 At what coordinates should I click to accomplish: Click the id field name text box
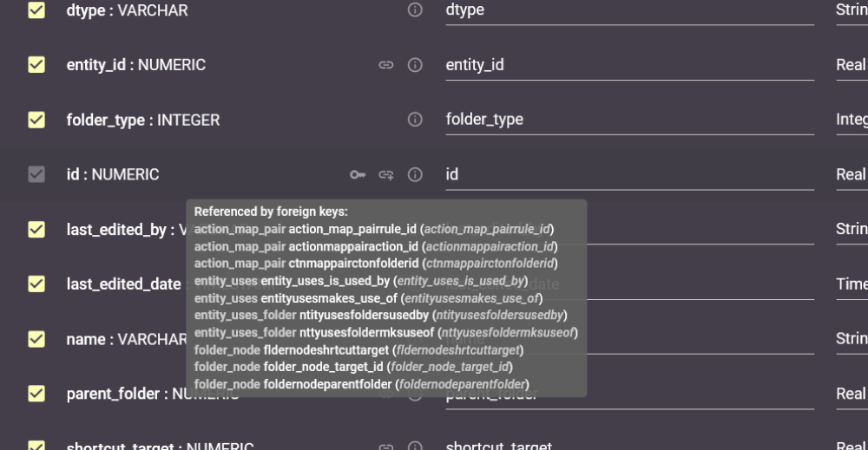(x=628, y=174)
